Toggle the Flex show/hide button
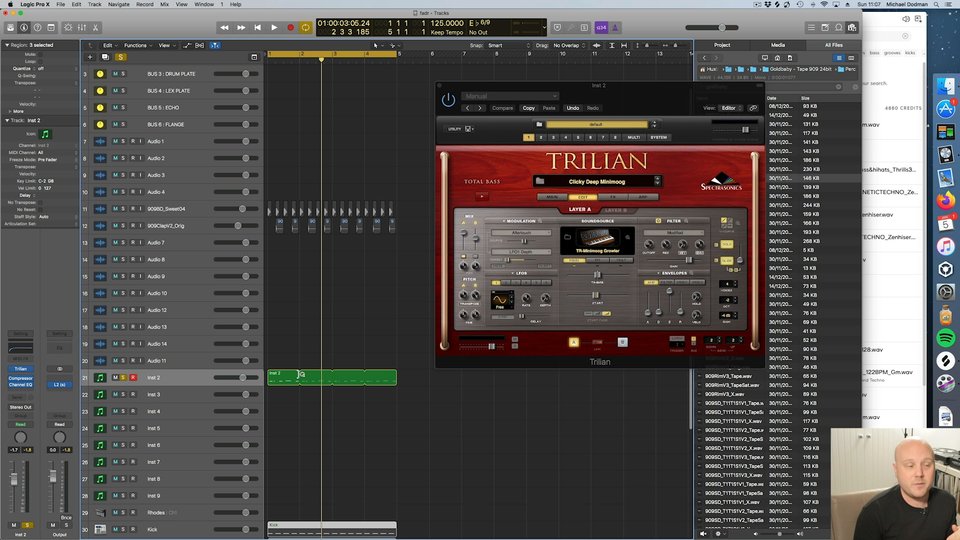 pos(200,45)
